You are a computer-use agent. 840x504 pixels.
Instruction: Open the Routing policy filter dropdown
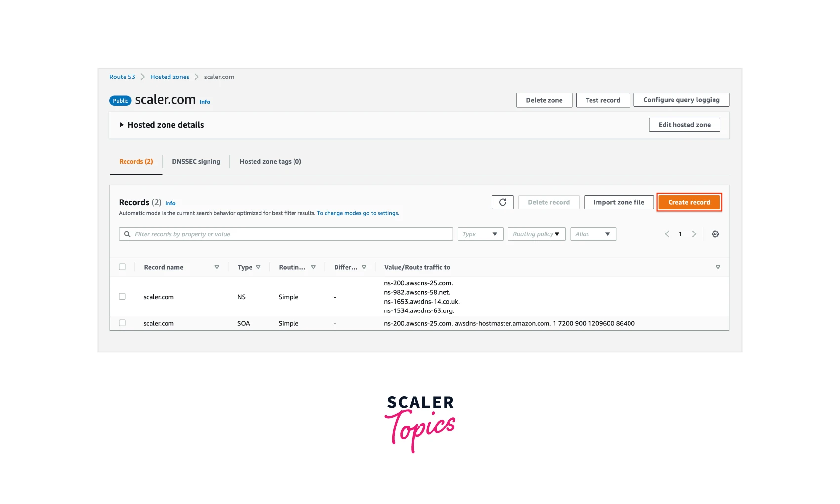536,234
